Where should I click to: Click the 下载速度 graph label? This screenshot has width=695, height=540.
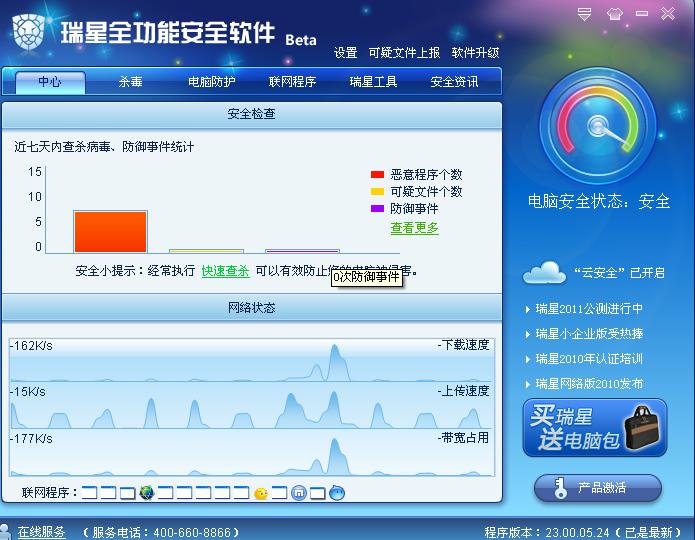(x=464, y=345)
